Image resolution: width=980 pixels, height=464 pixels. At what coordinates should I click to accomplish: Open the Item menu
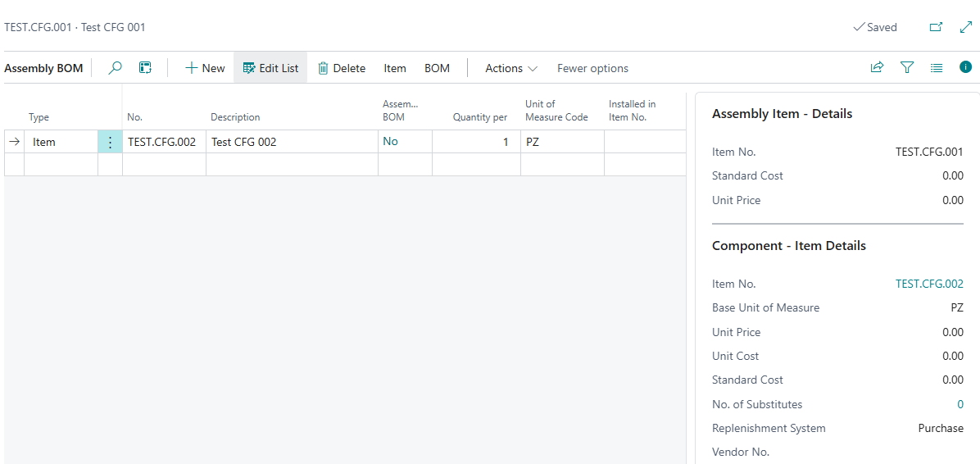pyautogui.click(x=395, y=68)
